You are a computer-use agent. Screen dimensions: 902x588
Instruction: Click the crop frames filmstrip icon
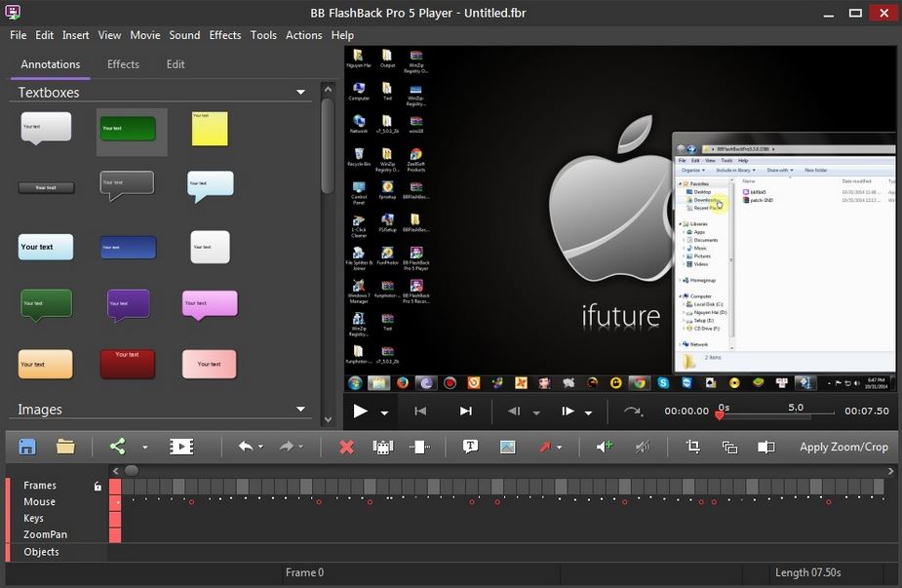(x=382, y=447)
